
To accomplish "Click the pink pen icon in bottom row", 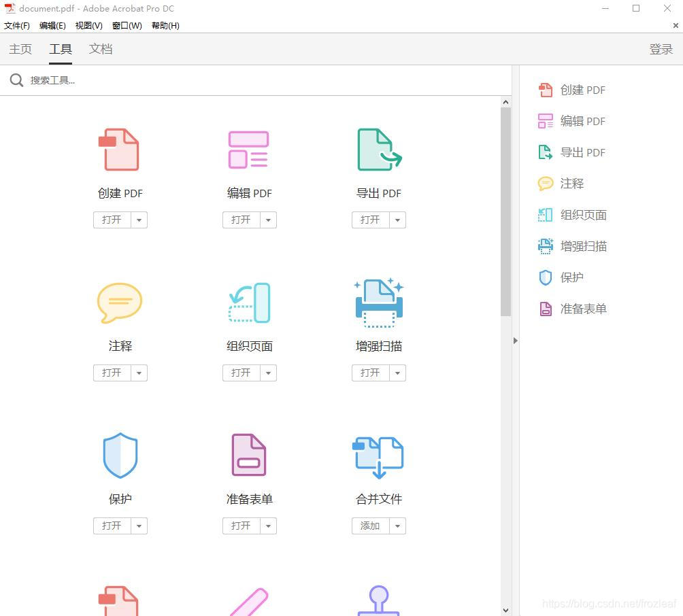I will click(249, 602).
